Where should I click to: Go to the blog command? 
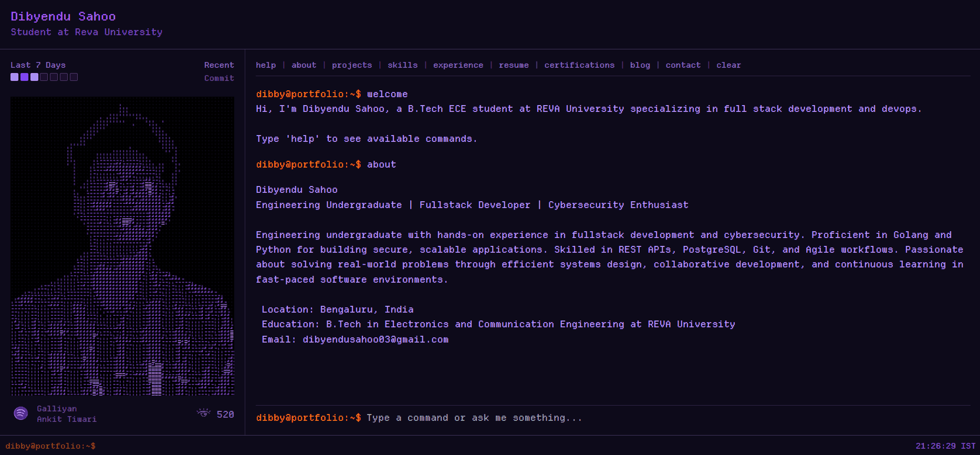(x=640, y=65)
